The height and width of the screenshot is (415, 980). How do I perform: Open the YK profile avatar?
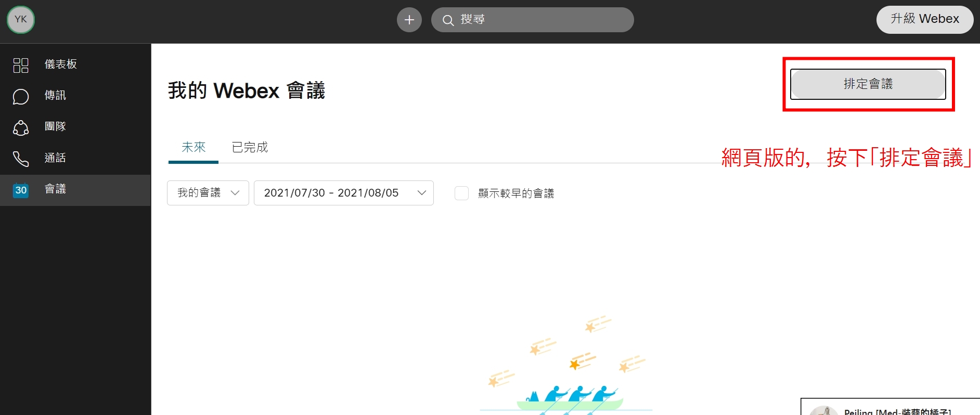21,20
